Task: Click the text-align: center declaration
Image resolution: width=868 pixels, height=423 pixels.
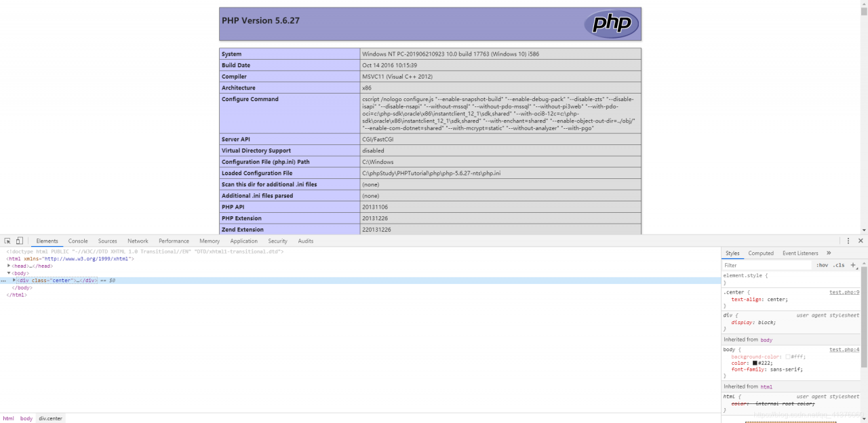Action: coord(759,299)
